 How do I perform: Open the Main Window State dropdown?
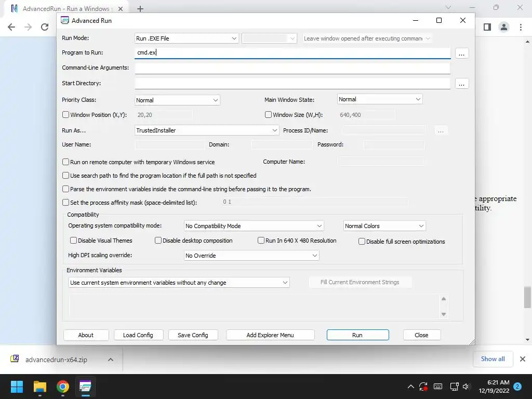380,99
